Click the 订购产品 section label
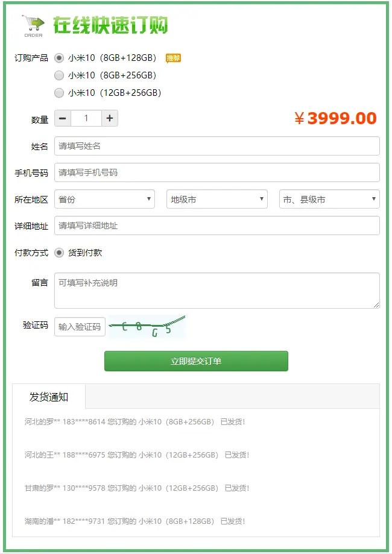The image size is (392, 554). 31,58
